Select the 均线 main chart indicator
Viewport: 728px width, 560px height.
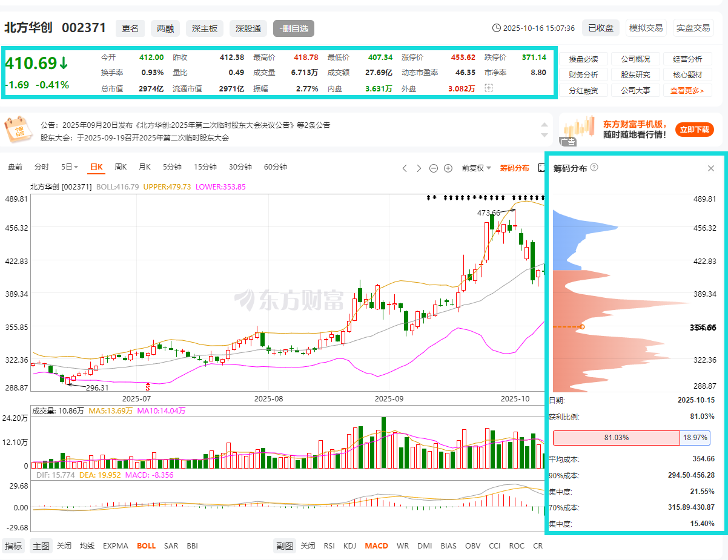click(x=88, y=545)
